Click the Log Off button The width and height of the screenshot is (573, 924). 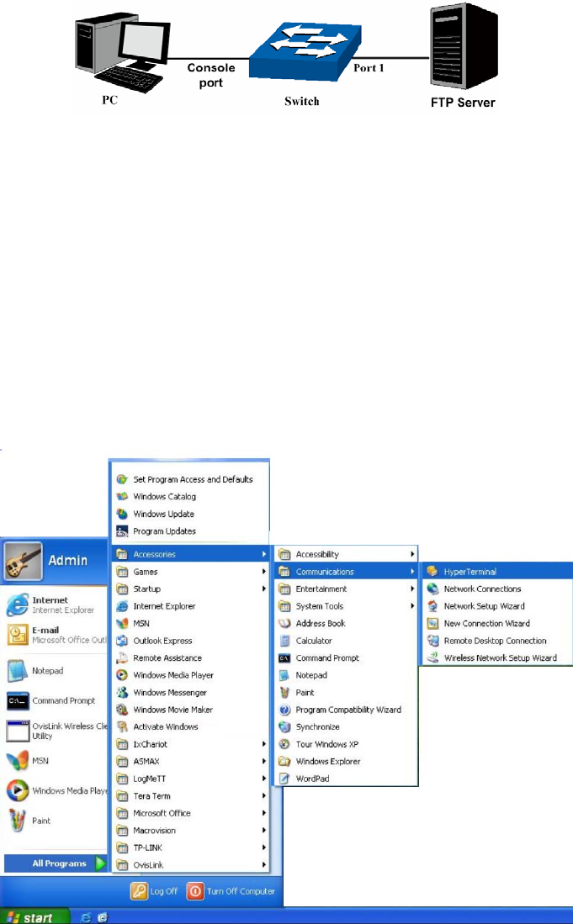tap(155, 891)
